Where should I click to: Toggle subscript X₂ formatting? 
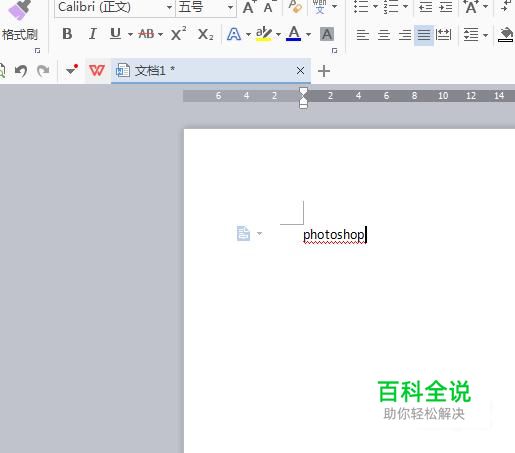pyautogui.click(x=205, y=34)
